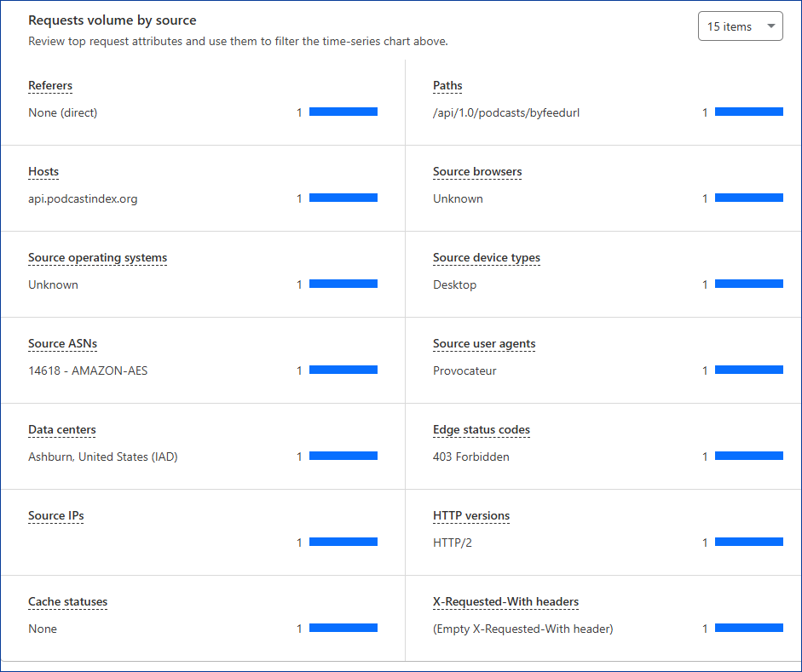Image resolution: width=802 pixels, height=672 pixels.
Task: Click the HTTP versions heading
Action: click(x=470, y=516)
